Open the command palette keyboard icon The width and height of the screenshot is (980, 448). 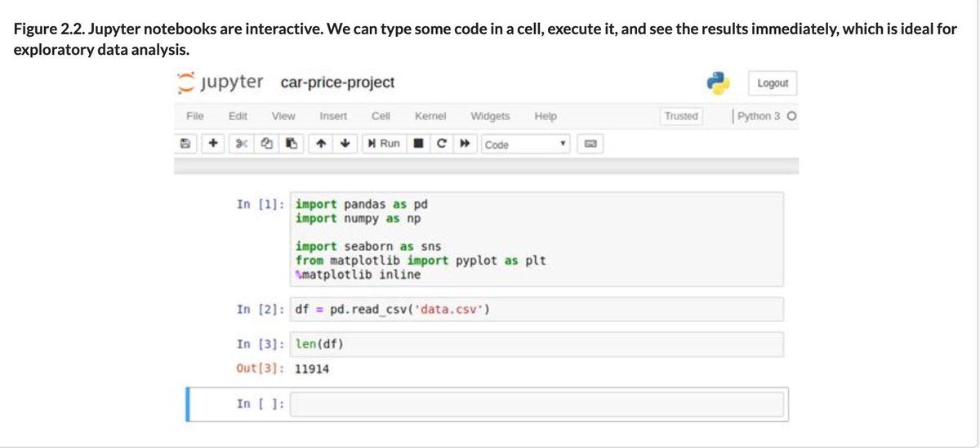[x=590, y=145]
